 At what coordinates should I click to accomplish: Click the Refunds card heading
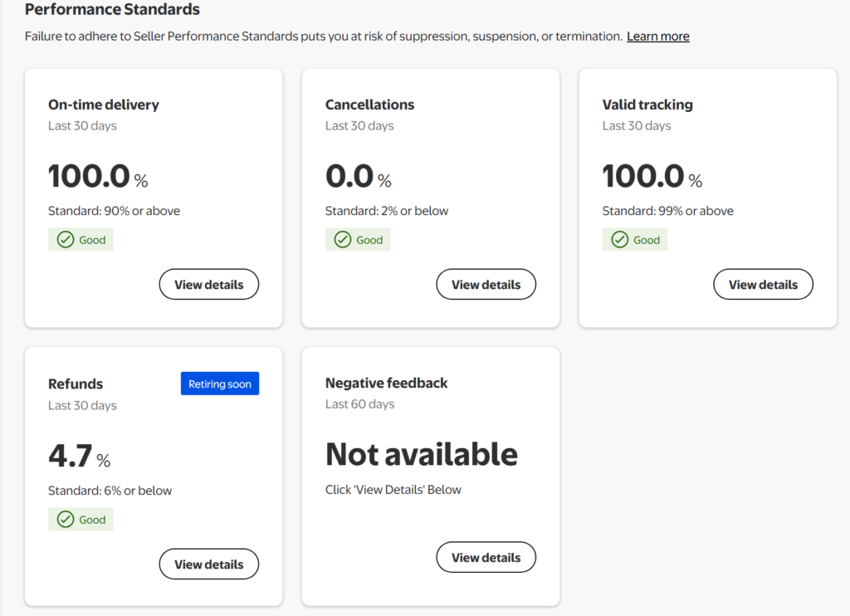pos(76,384)
